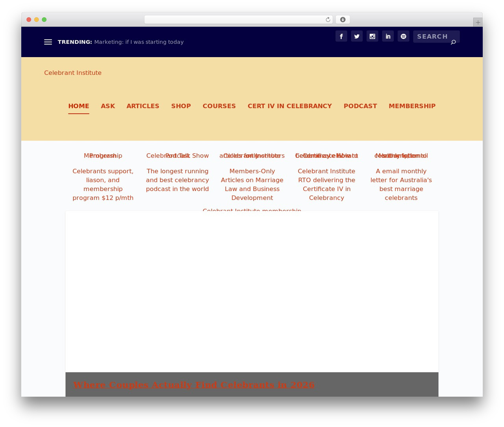The image size is (504, 427).
Task: Open the Shop menu item
Action: (181, 106)
